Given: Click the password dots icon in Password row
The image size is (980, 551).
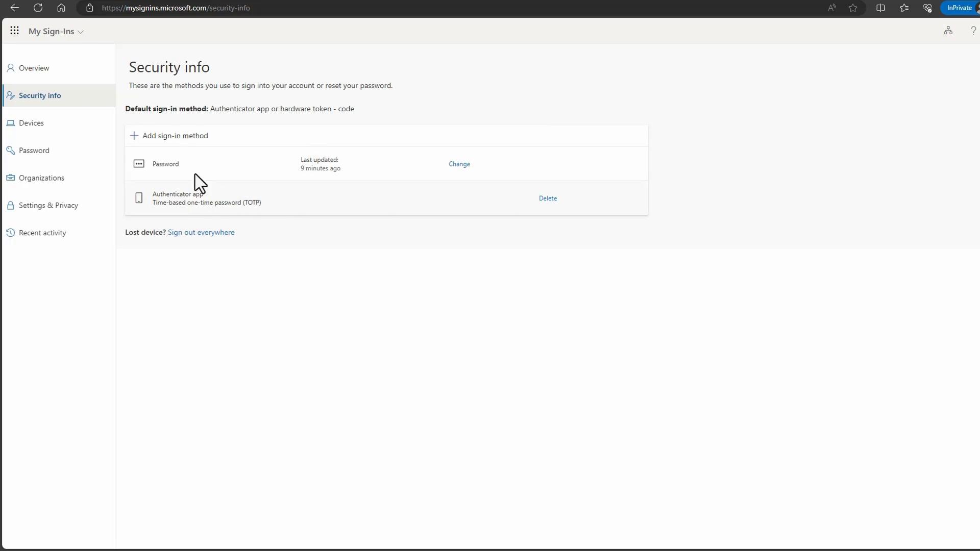Looking at the screenshot, I should [x=139, y=164].
